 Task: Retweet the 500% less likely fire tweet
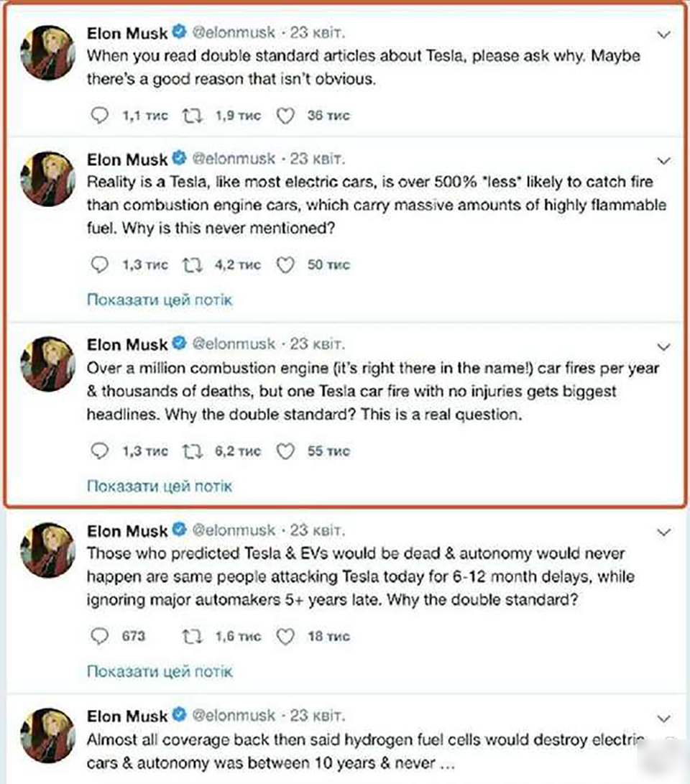pyautogui.click(x=192, y=265)
